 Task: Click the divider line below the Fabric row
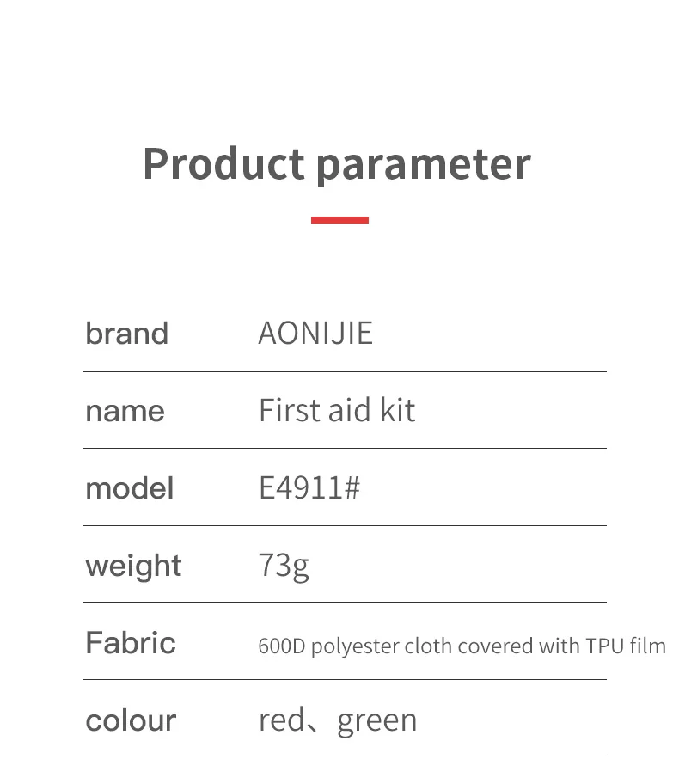(x=344, y=679)
